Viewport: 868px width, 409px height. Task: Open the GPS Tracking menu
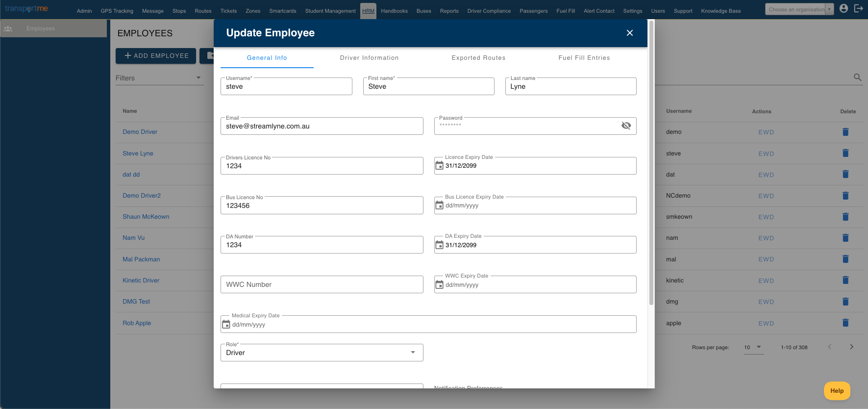(x=117, y=11)
